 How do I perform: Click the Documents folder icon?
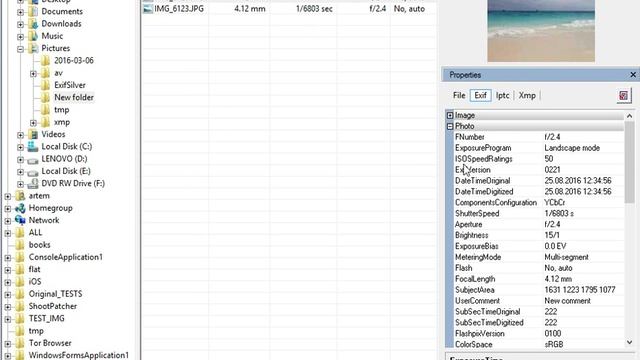tap(33, 11)
